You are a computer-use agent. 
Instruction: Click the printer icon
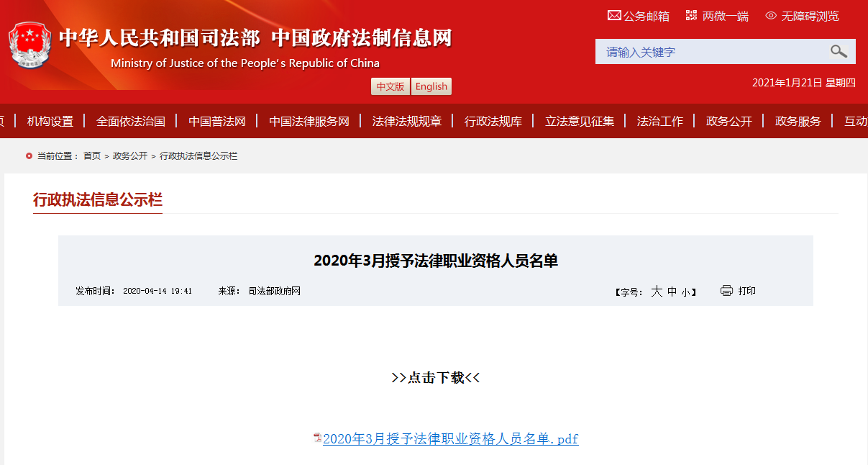click(x=726, y=291)
